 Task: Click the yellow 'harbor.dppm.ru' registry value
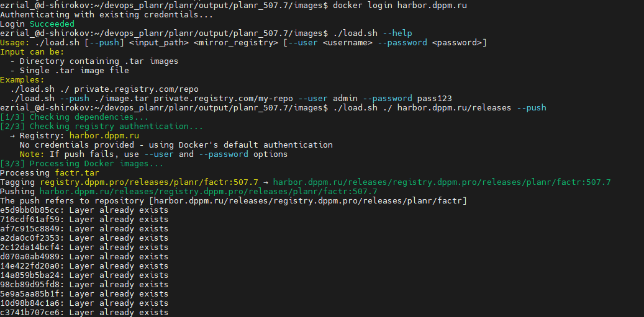[x=104, y=135]
